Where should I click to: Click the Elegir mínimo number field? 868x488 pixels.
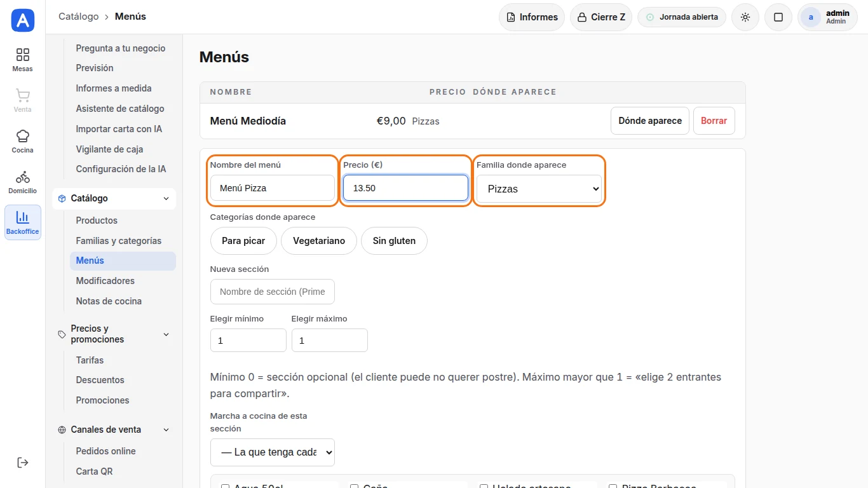(x=248, y=341)
